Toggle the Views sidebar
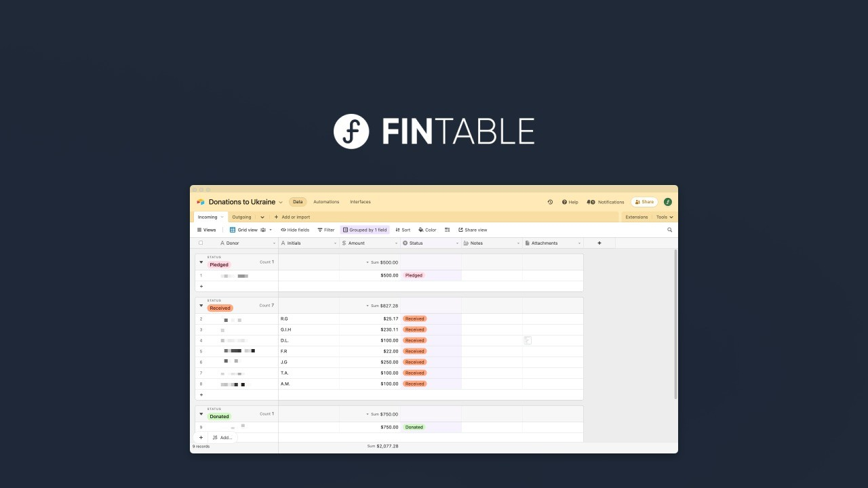 click(x=206, y=230)
